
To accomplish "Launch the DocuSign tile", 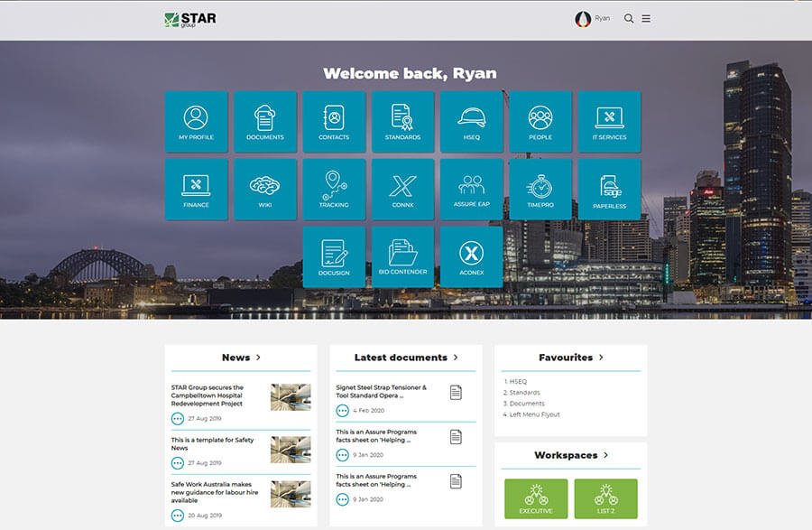I will click(x=334, y=256).
